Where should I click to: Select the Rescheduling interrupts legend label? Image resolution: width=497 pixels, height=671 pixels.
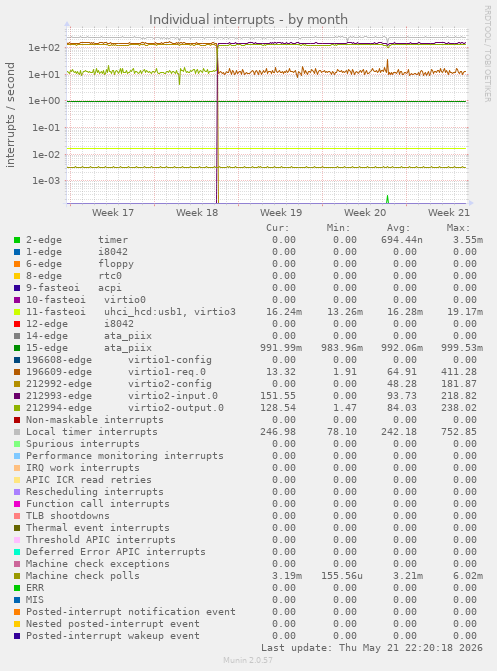95,492
